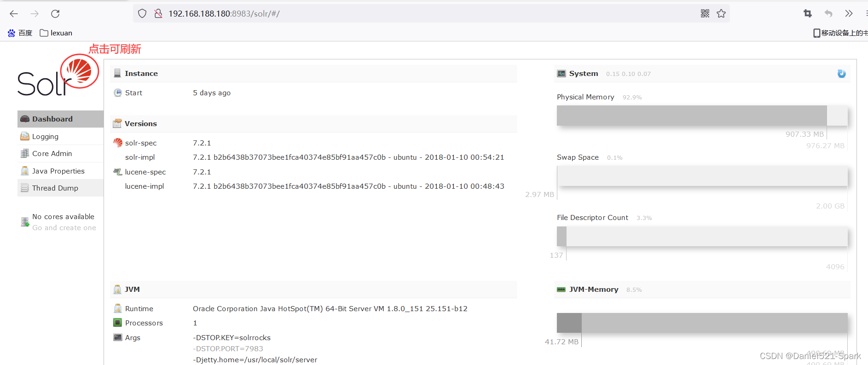Click the Args terminal icon
Screen dimensions: 868x365
[118, 337]
